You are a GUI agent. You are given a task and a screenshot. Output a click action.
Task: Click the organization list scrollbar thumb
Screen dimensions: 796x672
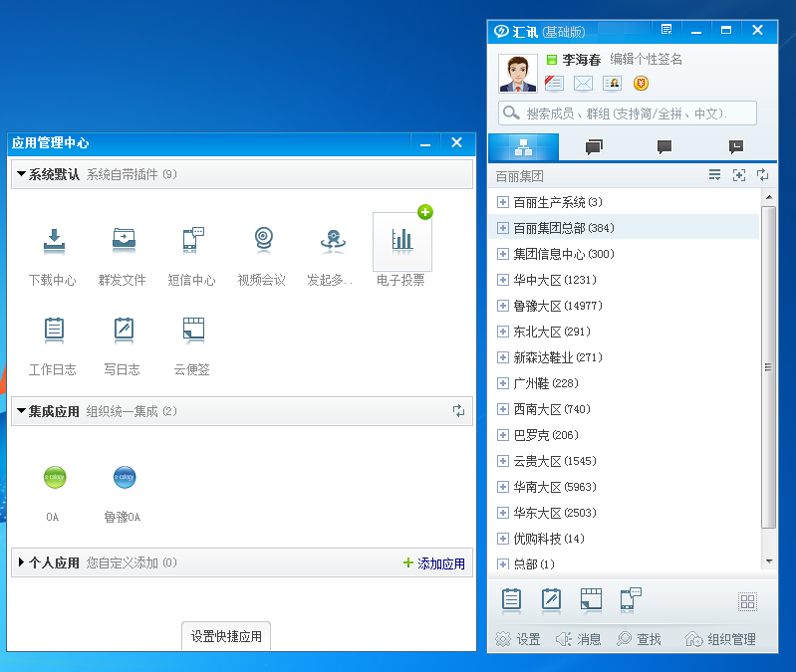pyautogui.click(x=768, y=366)
